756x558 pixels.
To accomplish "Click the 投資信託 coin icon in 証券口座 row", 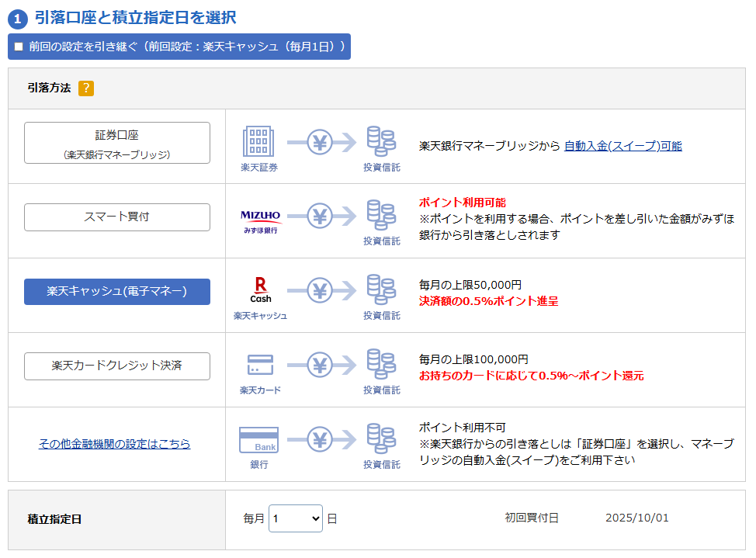I will click(x=381, y=140).
